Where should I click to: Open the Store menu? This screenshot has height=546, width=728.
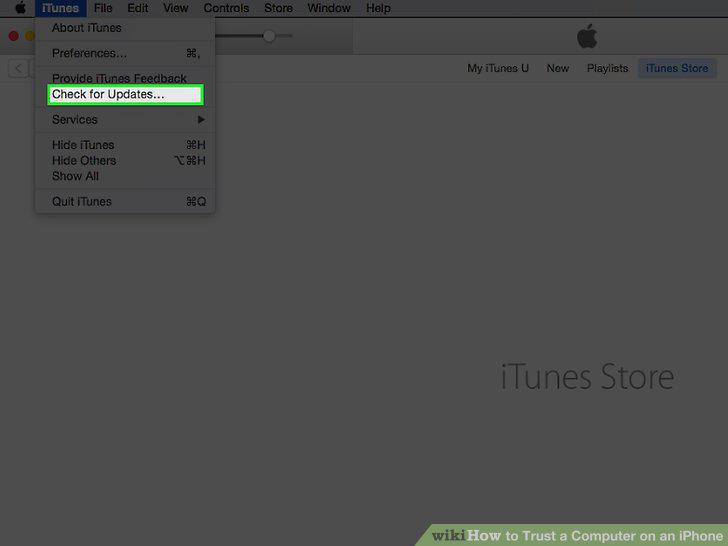(278, 8)
